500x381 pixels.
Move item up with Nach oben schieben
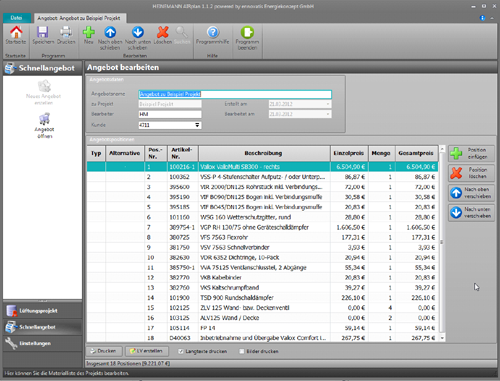110,38
